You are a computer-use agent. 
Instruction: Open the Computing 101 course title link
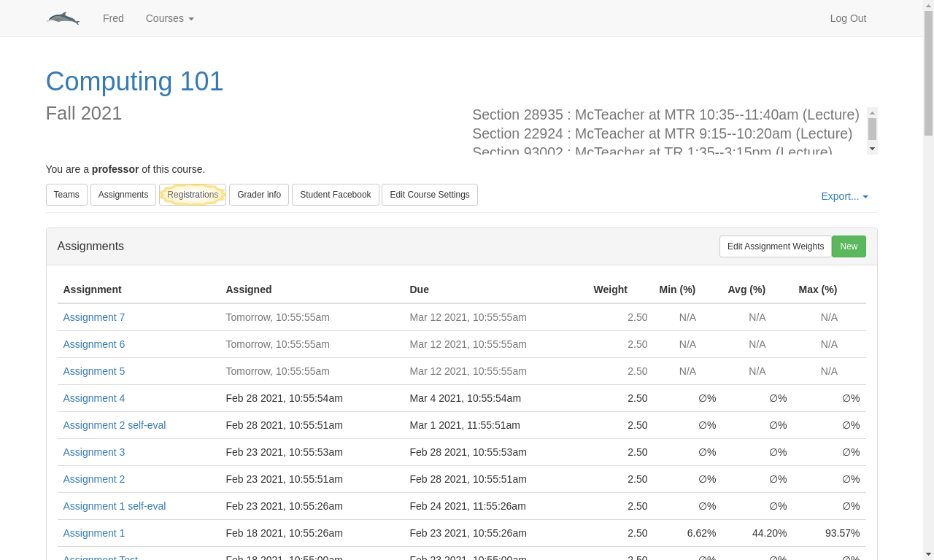[x=134, y=81]
